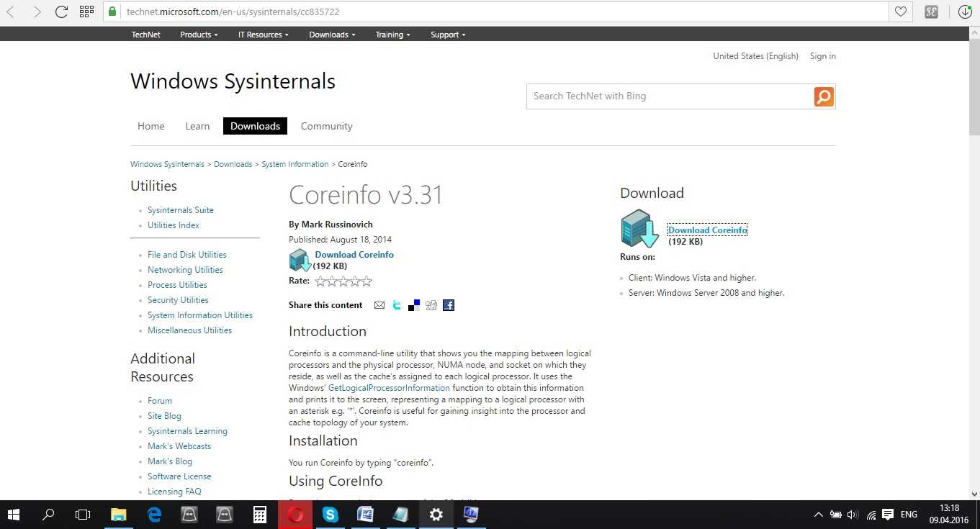The height and width of the screenshot is (529, 980).
Task: Click the large server icon under Download heading
Action: click(x=639, y=229)
